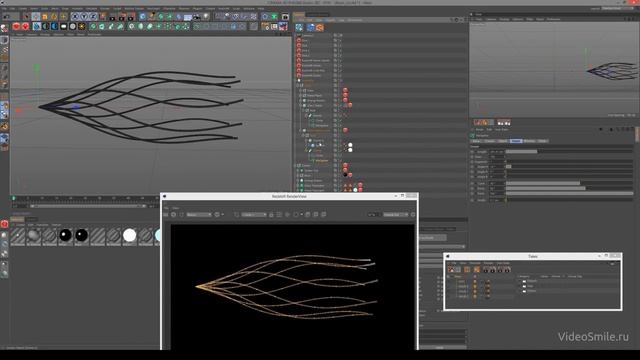
Task: Open the Tags menu in Object Manager
Action: [342, 20]
